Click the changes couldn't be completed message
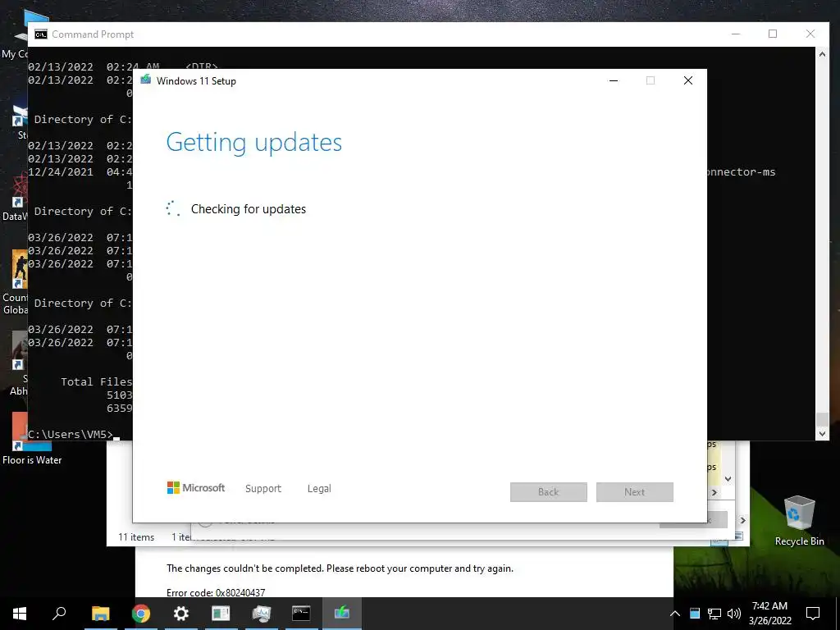840x630 pixels. (340, 568)
